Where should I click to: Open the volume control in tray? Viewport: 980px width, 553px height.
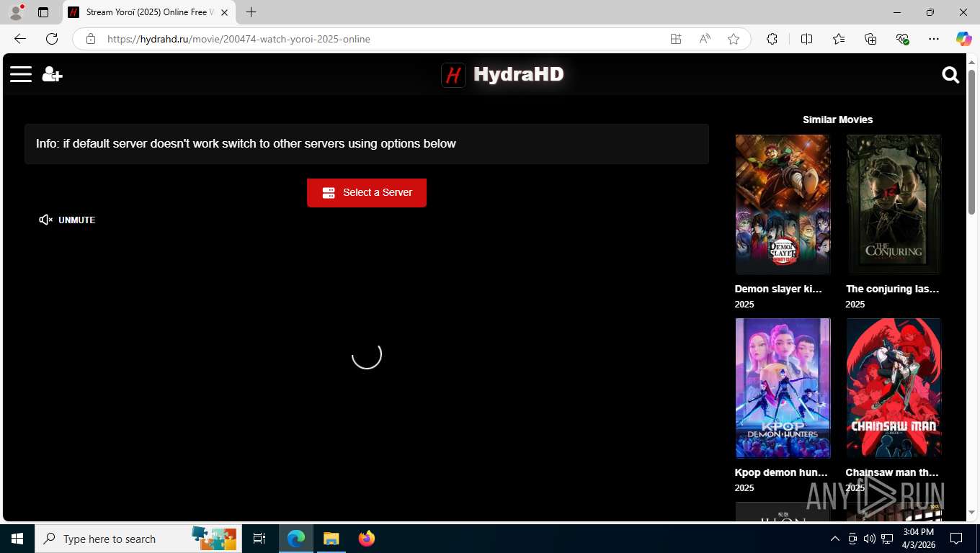(x=870, y=539)
